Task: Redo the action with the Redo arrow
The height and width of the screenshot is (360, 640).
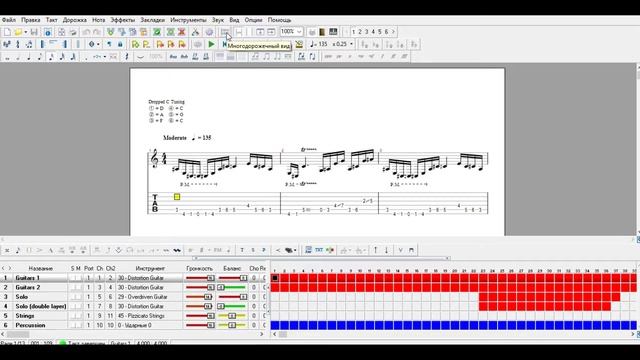Action: coord(97,32)
